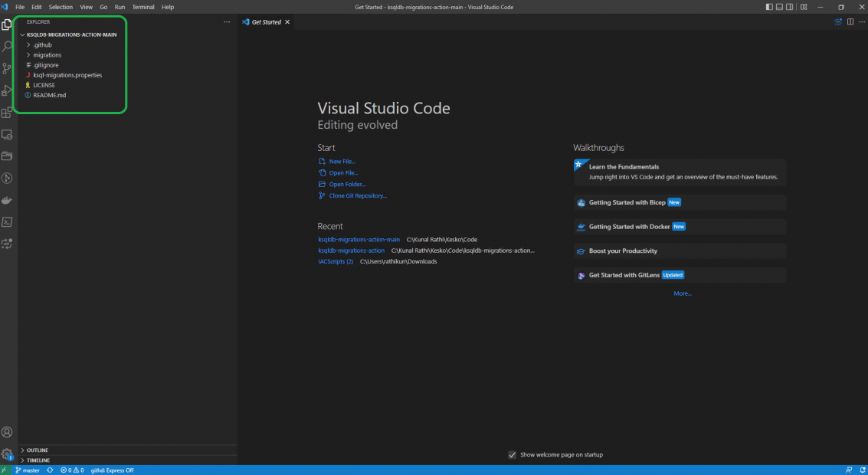Open the Terminal menu
This screenshot has height=475, width=868.
point(143,7)
